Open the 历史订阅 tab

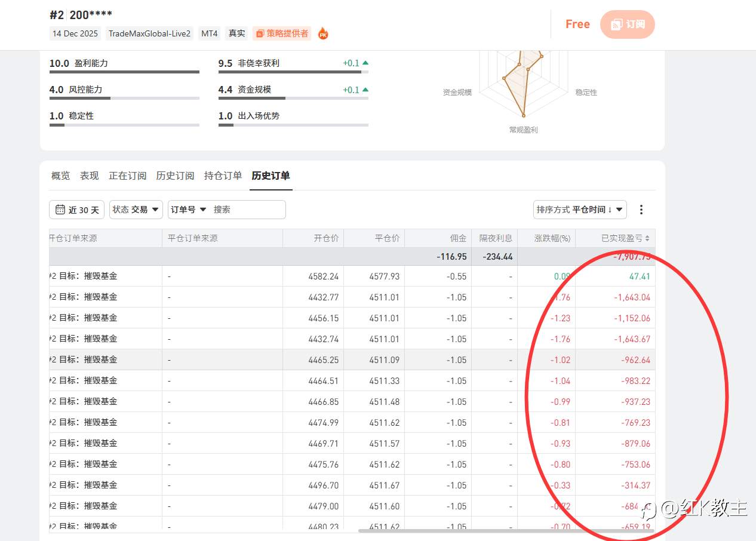tap(175, 176)
